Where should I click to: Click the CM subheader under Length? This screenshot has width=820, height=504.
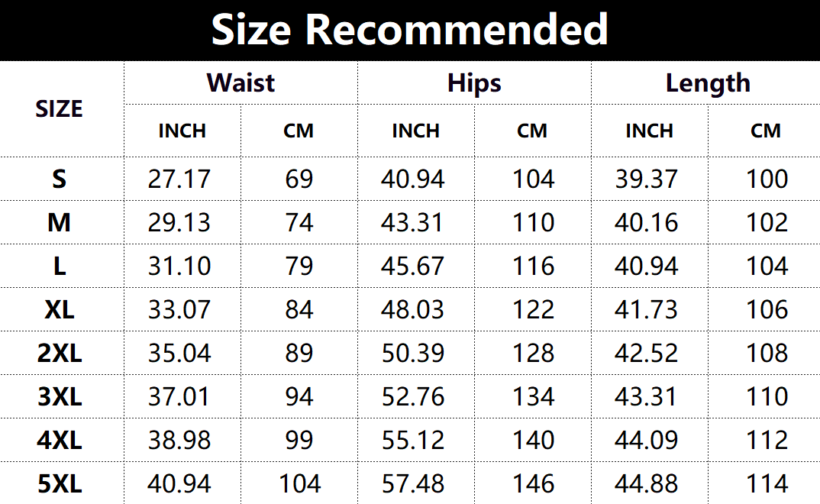point(766,131)
